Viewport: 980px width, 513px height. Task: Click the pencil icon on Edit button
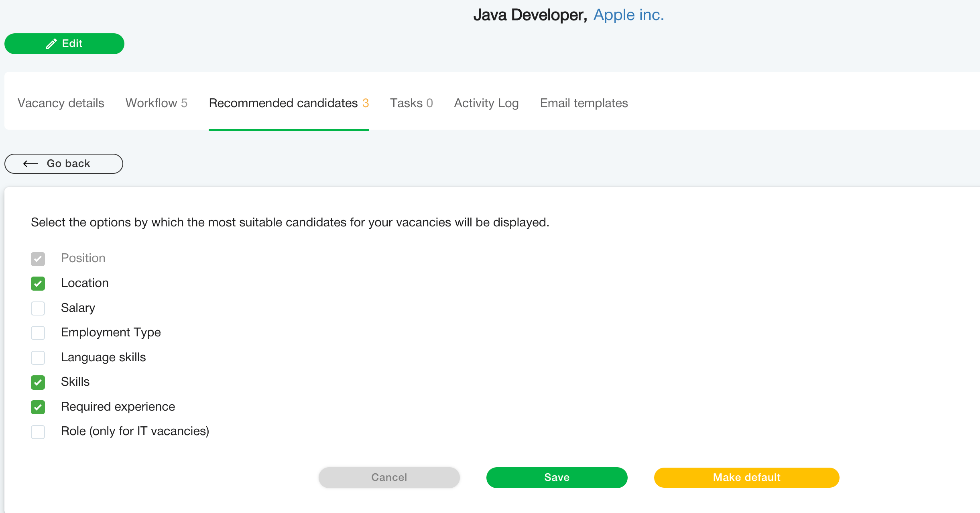tap(51, 44)
